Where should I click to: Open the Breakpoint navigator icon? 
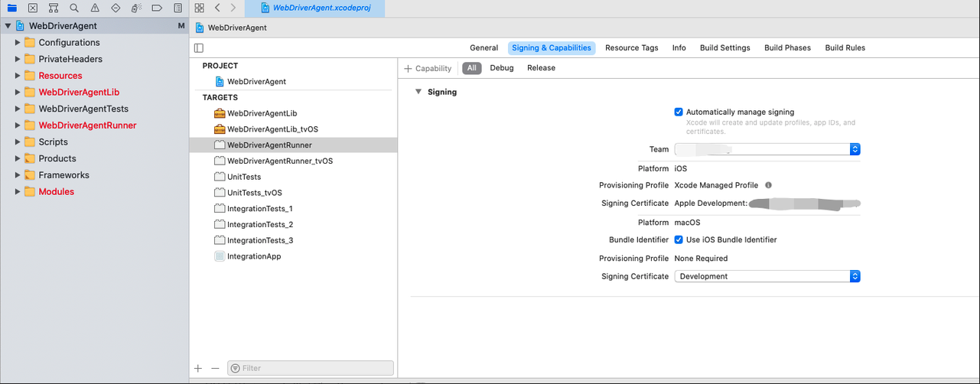pos(157,8)
